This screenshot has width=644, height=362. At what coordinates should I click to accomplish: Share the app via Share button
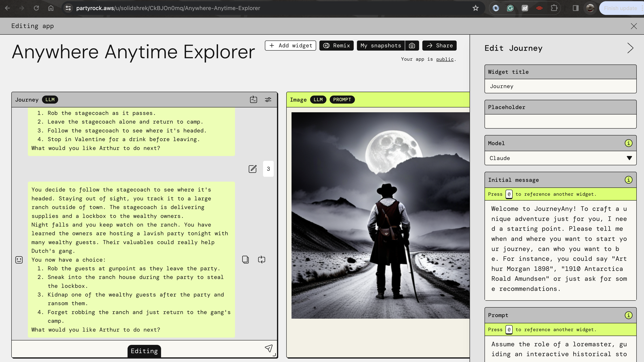[439, 46]
